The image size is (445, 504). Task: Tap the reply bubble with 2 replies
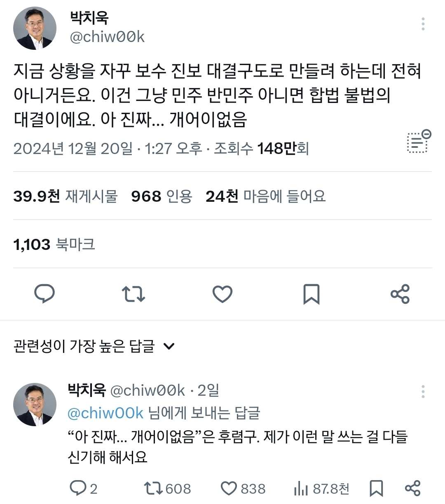pos(84,488)
